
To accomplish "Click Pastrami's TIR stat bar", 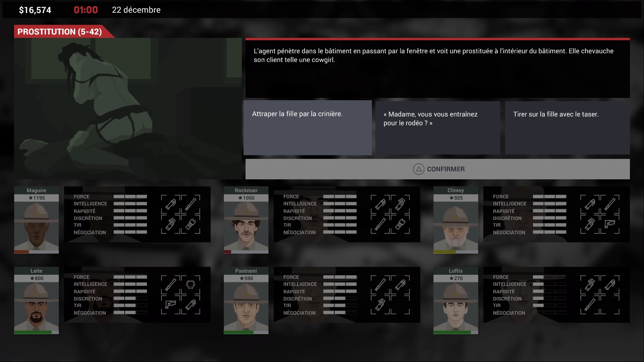I will point(340,305).
